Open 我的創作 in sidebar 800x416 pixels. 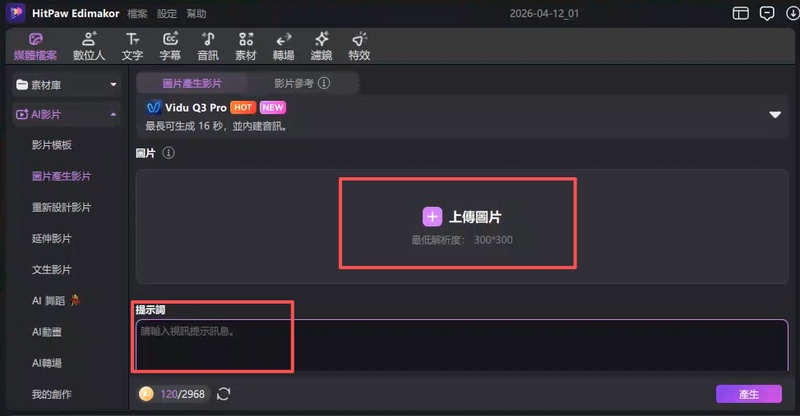click(x=52, y=394)
